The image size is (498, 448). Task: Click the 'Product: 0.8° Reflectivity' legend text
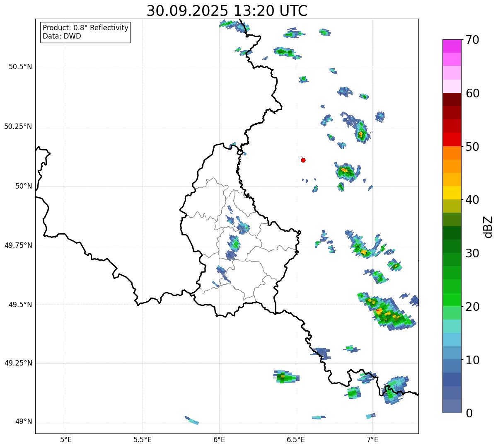coord(86,28)
